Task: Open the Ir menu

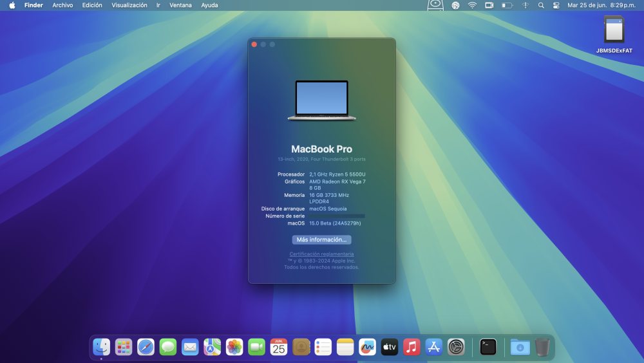Action: tap(158, 5)
